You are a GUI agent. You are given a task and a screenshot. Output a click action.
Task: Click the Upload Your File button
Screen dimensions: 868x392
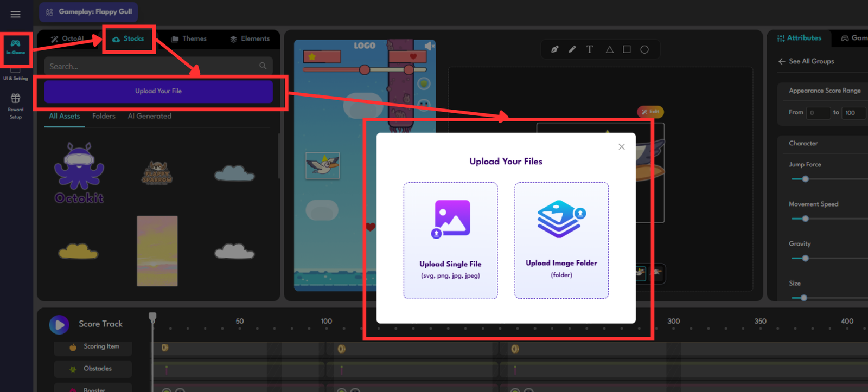[x=158, y=91]
